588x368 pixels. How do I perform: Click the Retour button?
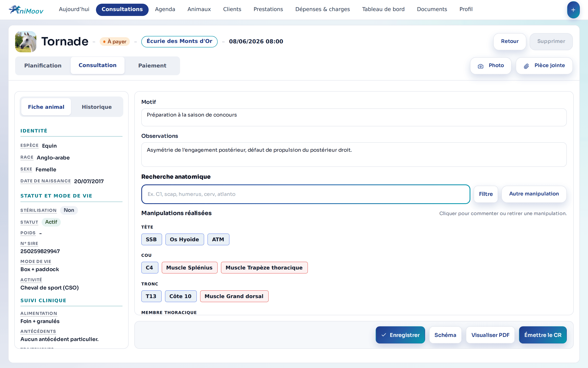coord(510,42)
